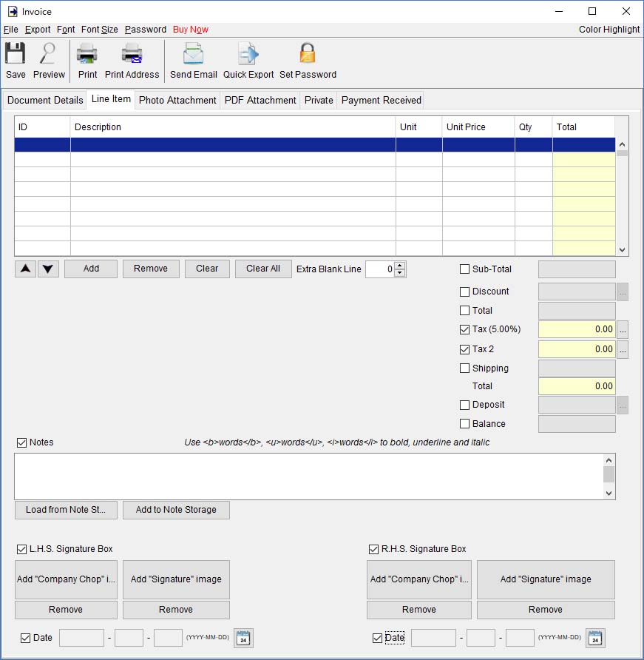Click the Print Address icon
The height and width of the screenshot is (660, 644).
coord(132,53)
